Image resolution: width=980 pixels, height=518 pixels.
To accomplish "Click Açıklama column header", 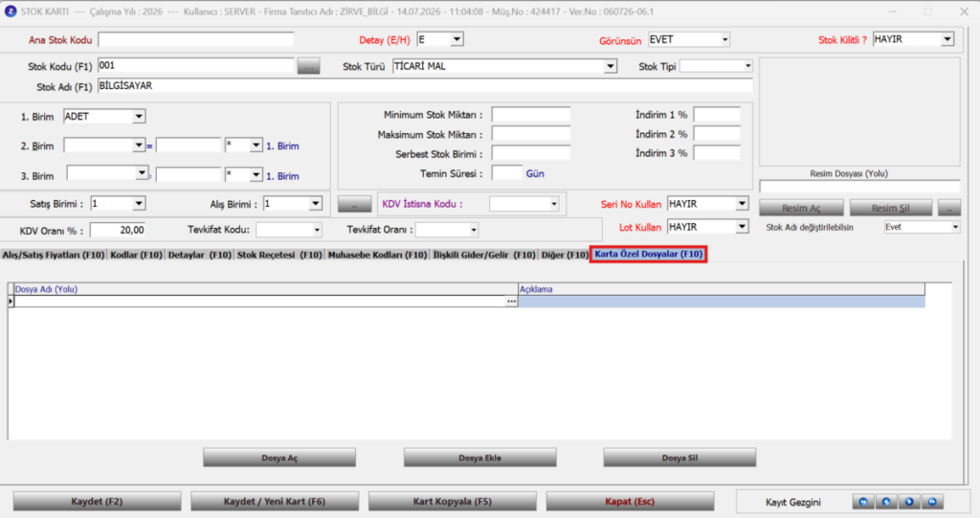I will (722, 289).
